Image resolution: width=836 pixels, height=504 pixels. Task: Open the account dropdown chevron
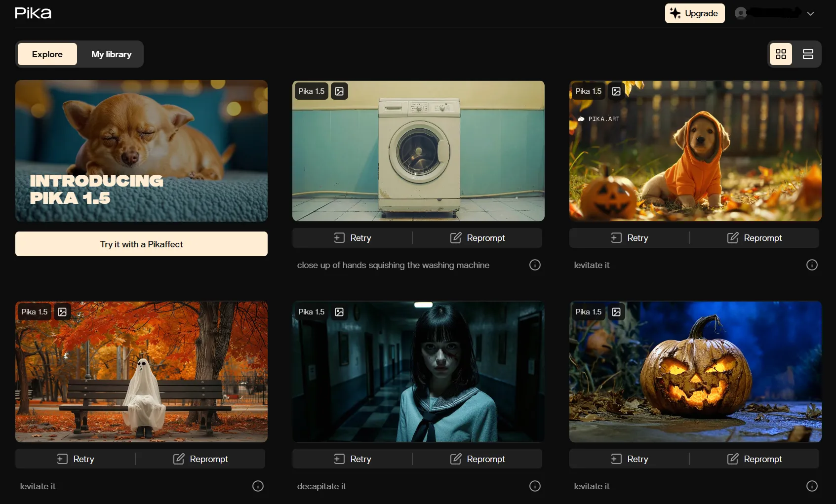pos(810,14)
